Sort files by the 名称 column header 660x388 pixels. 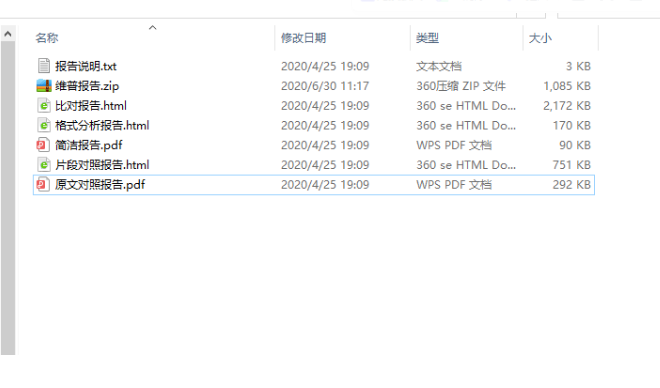tap(47, 38)
